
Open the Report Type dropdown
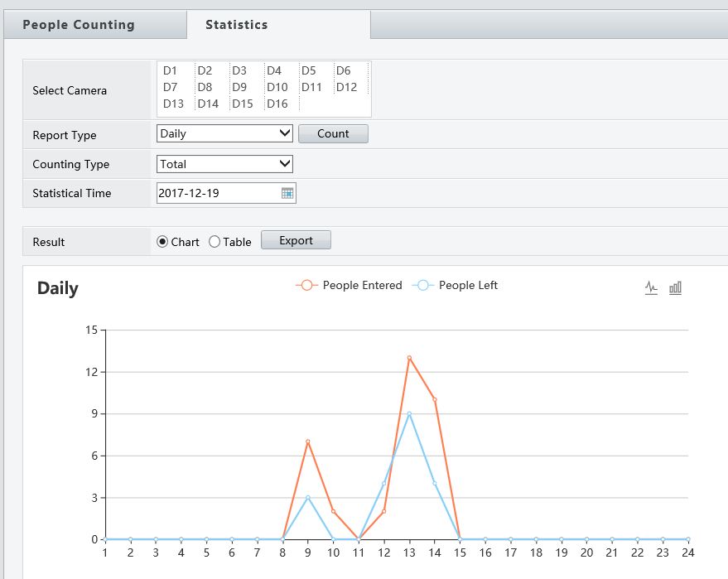224,133
